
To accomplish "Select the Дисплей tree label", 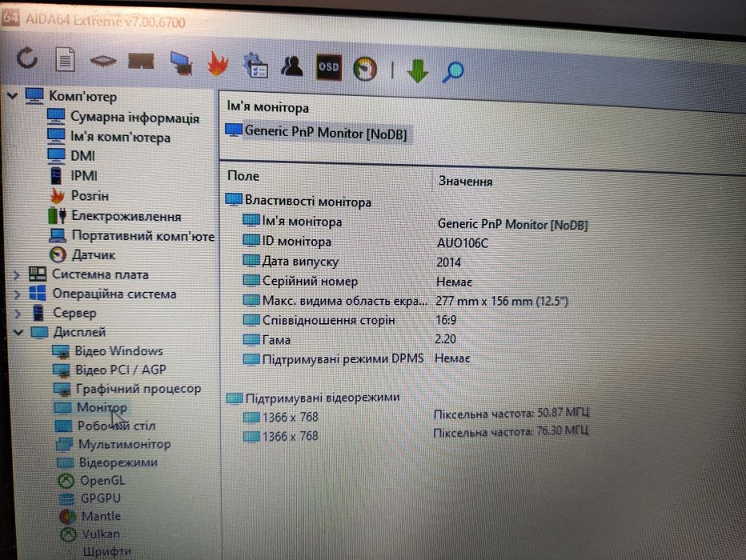I will pos(79,332).
